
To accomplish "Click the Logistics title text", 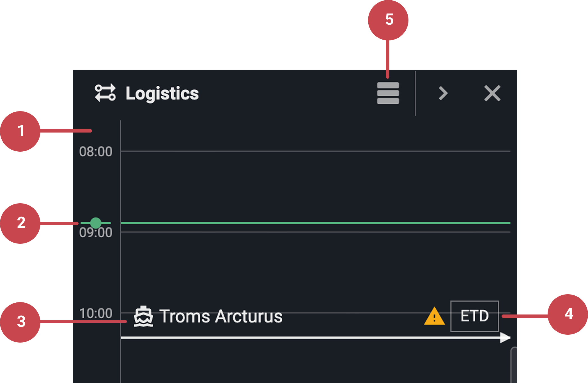I will (x=162, y=94).
